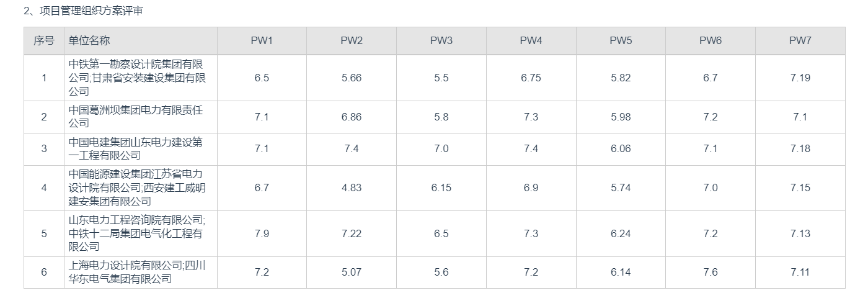The width and height of the screenshot is (868, 298).
Task: Click the 上海电力设计院有限公司 company cell
Action: point(136,272)
